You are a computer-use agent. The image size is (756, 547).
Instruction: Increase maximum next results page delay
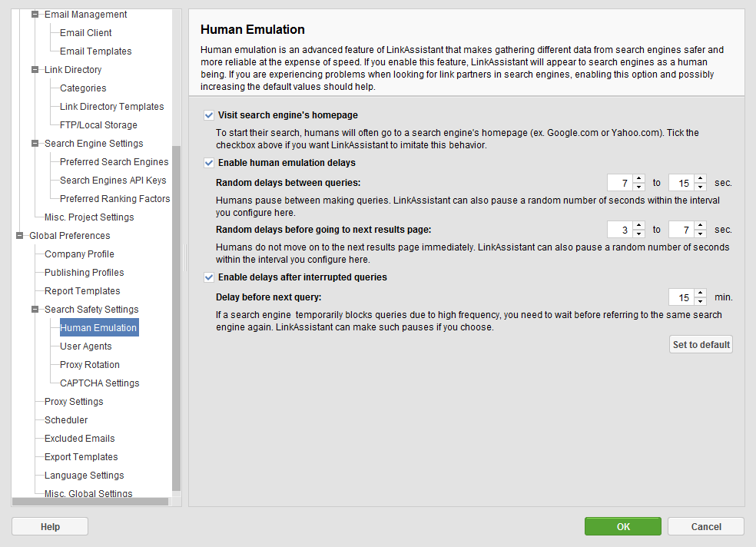click(x=701, y=226)
